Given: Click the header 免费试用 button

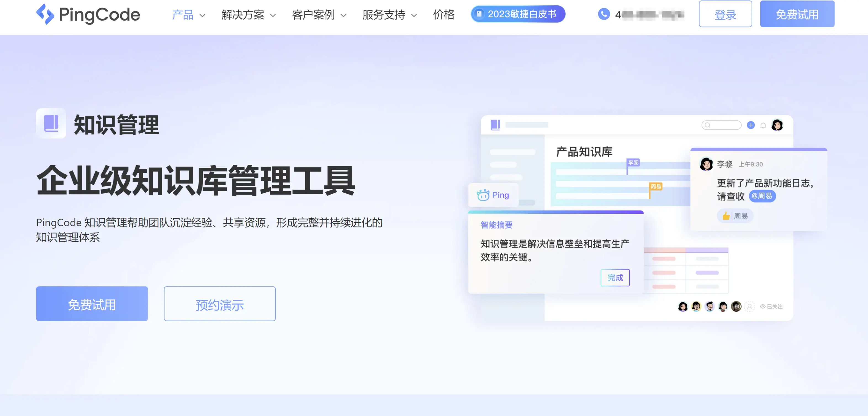Looking at the screenshot, I should tap(797, 14).
